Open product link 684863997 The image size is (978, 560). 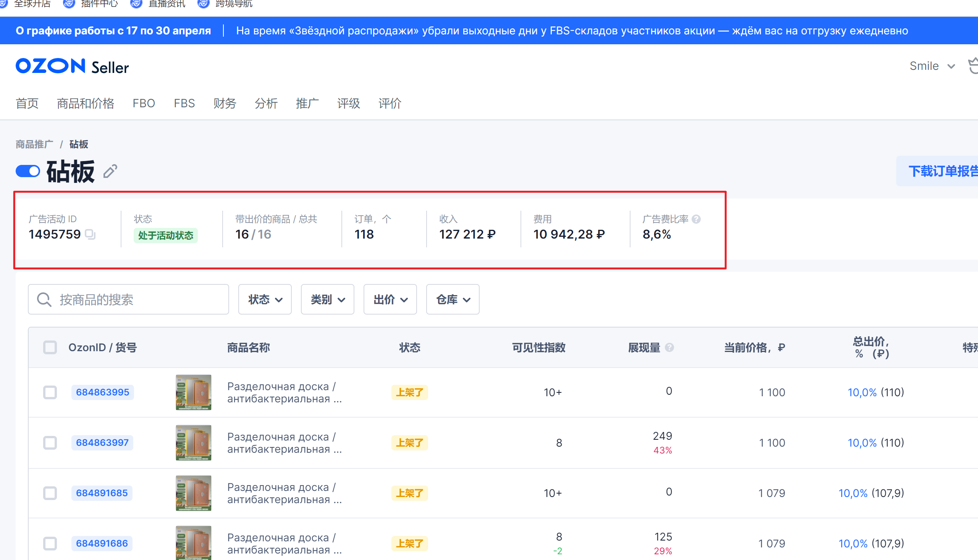(102, 443)
